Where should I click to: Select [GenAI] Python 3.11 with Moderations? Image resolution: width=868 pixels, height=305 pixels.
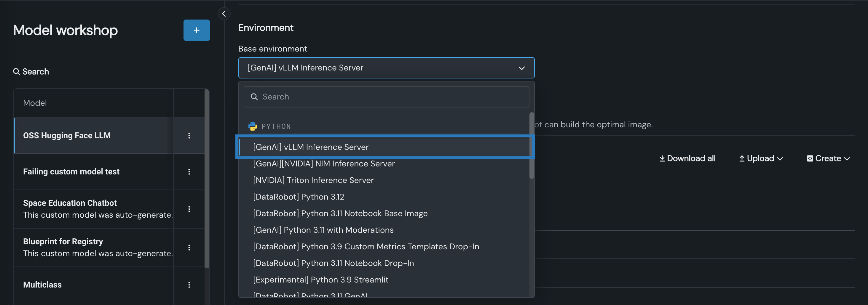coord(323,230)
